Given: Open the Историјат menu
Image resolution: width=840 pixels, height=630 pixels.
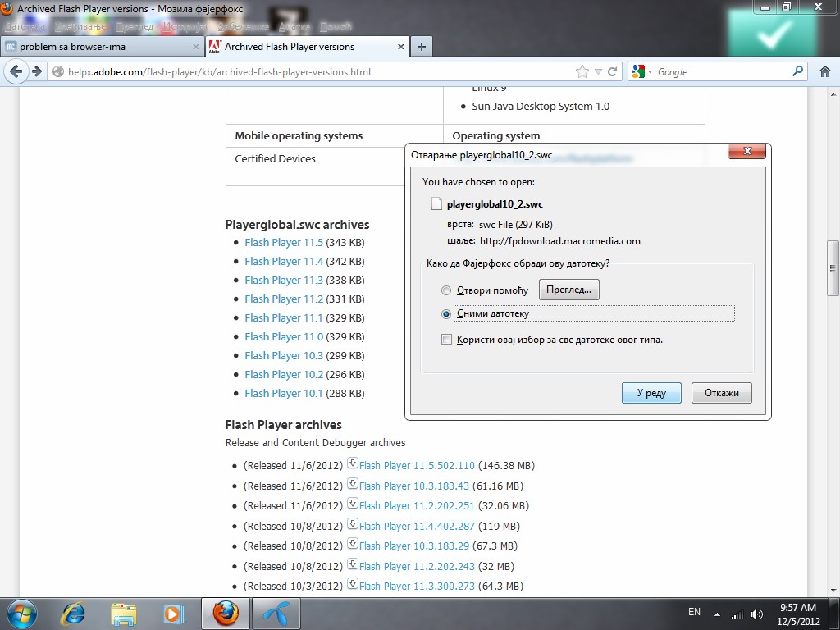Looking at the screenshot, I should point(185,26).
